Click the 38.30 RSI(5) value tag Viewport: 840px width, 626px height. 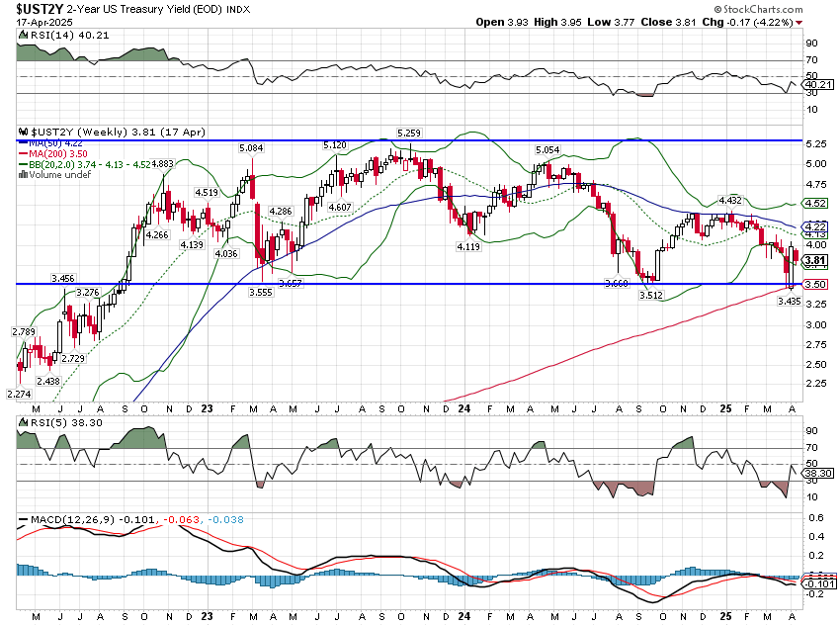point(816,474)
